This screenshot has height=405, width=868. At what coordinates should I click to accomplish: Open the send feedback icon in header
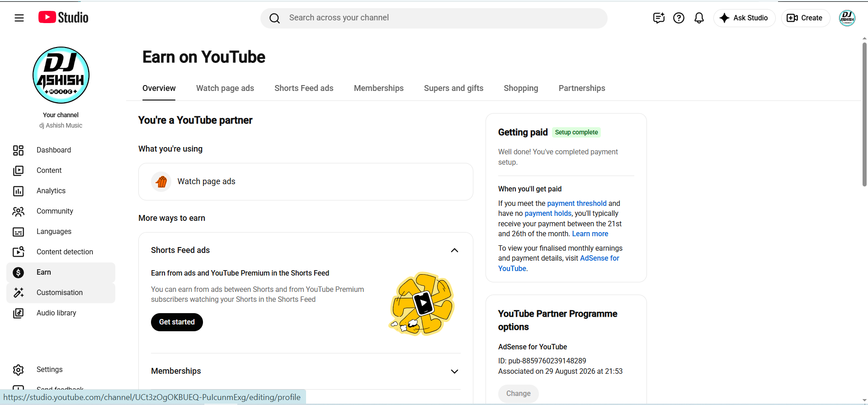[659, 18]
